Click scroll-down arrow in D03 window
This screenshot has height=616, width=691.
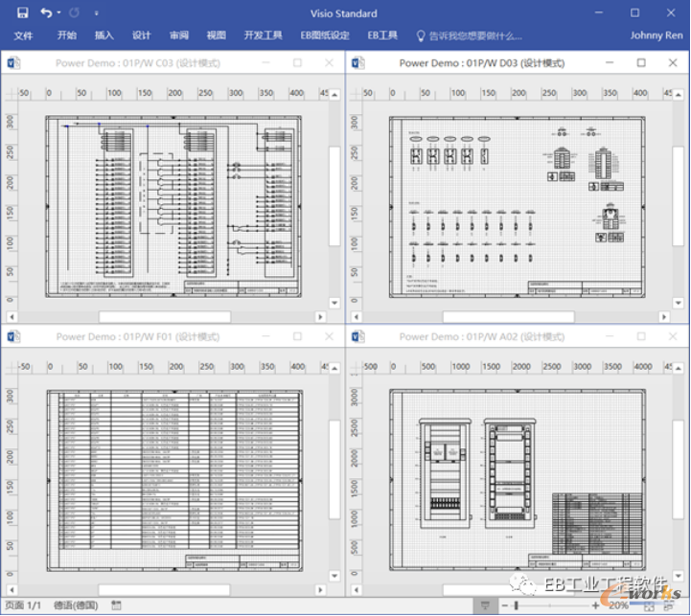pos(679,303)
